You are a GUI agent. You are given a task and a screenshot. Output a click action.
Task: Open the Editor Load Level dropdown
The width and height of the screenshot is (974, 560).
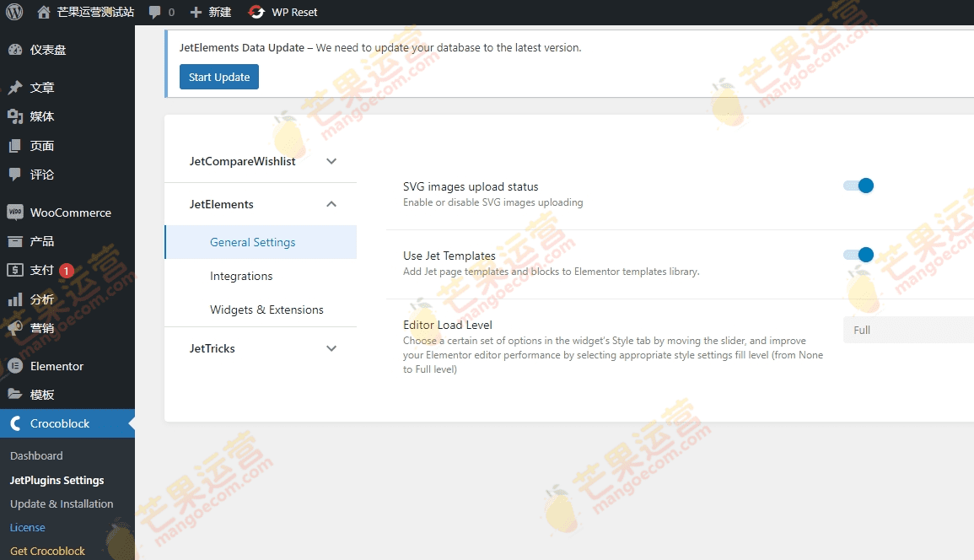[x=908, y=330]
